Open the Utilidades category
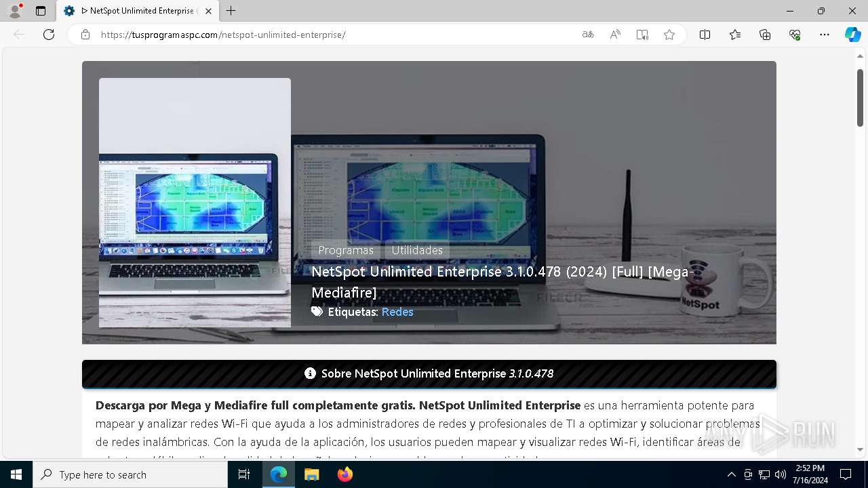The height and width of the screenshot is (488, 868). point(417,250)
